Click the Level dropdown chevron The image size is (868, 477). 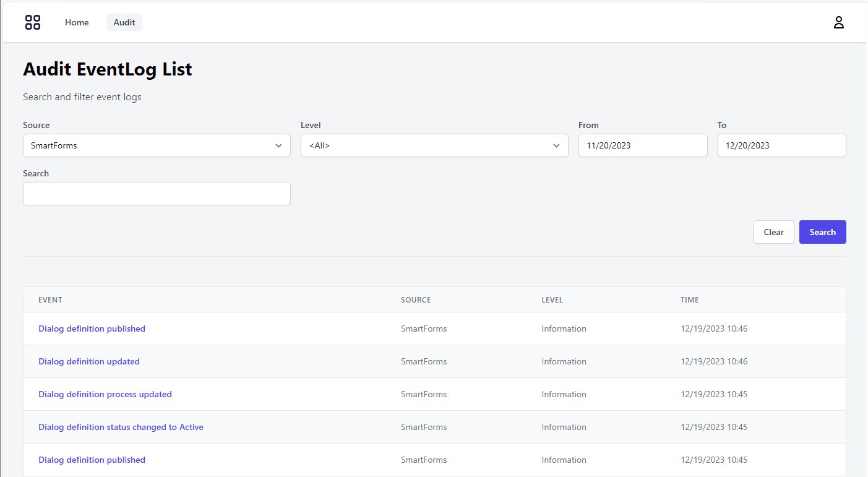tap(556, 145)
